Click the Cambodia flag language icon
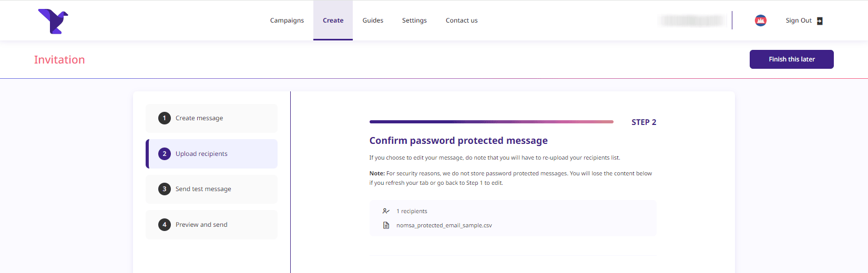868x273 pixels. point(760,20)
